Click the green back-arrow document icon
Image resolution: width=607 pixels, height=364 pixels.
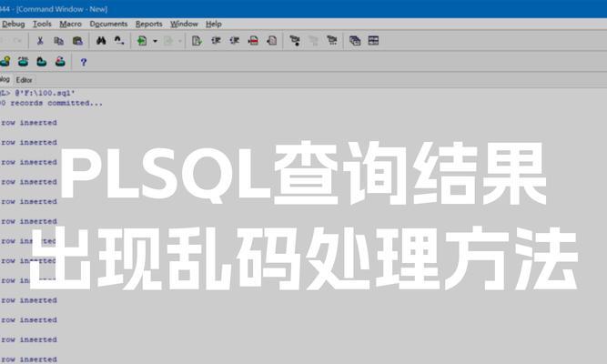click(x=142, y=41)
